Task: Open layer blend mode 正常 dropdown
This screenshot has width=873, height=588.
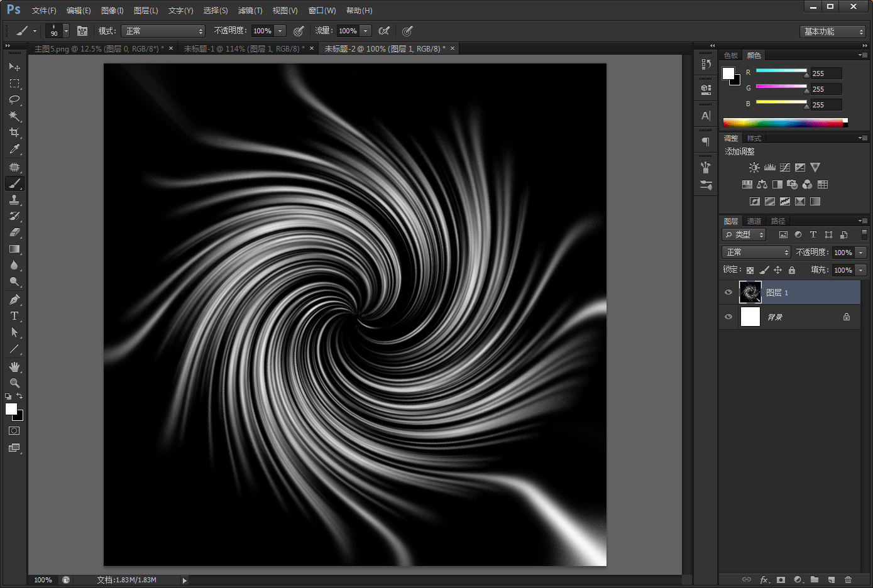Action: click(756, 252)
